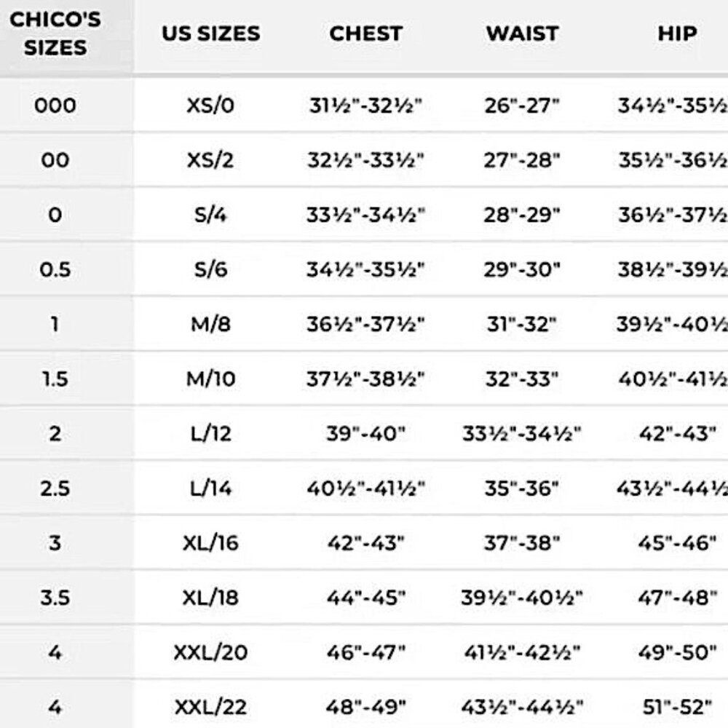This screenshot has height=728, width=728.
Task: Select Chico's size 3.5 cell
Action: point(55,598)
